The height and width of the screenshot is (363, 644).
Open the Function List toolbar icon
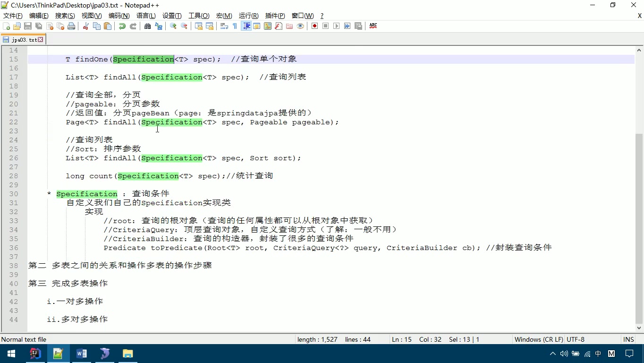click(279, 26)
